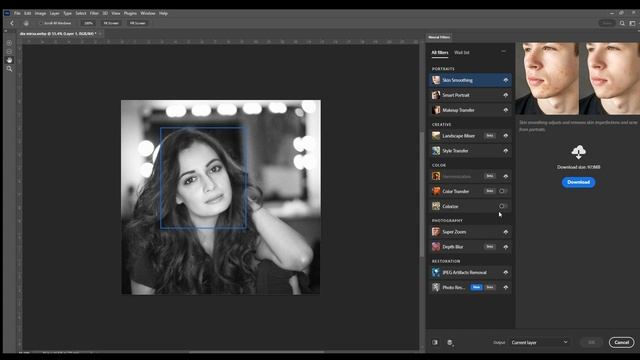The width and height of the screenshot is (640, 360).
Task: Click the before skin smoothing sample image
Action: tap(547, 78)
